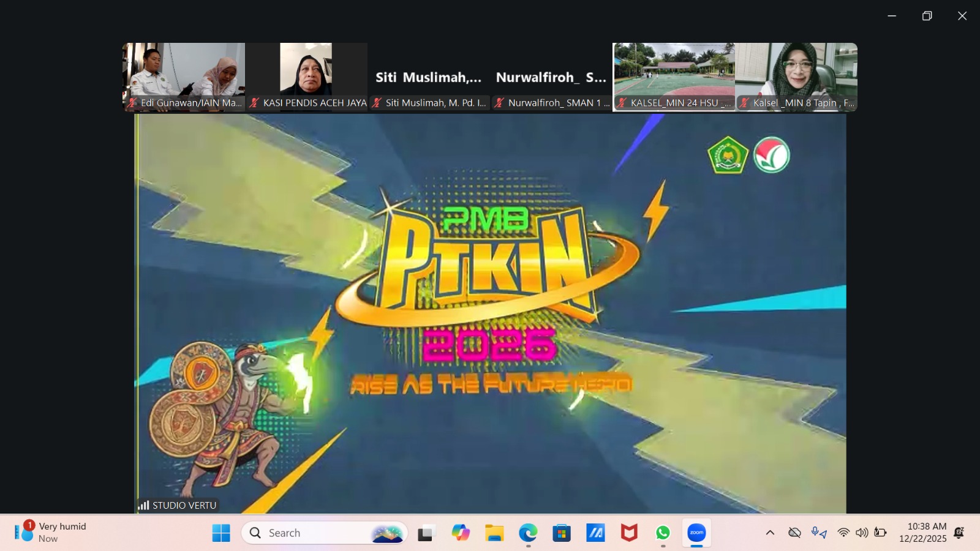Viewport: 980px width, 551px height.
Task: Open the notification bell icon
Action: (x=959, y=533)
